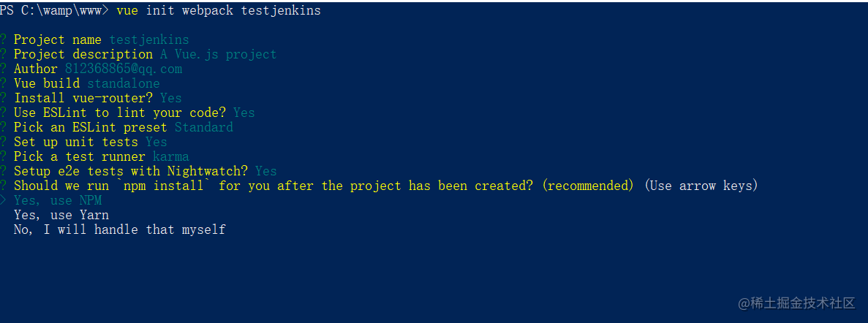Click the question mark before Pick a test runner

click(4, 156)
